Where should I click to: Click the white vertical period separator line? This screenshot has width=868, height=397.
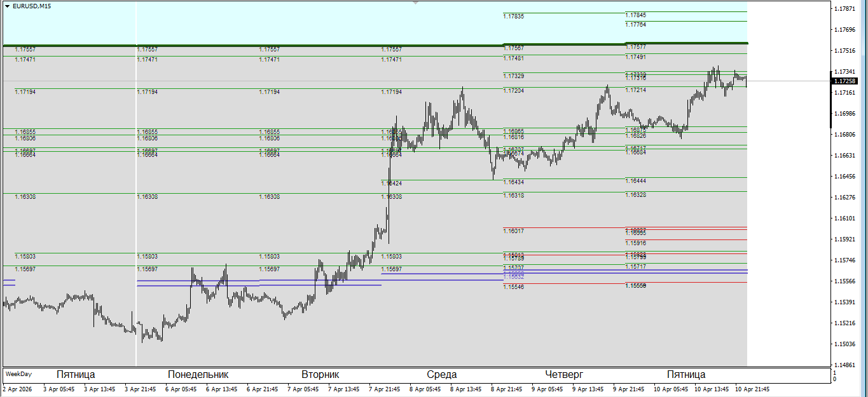point(136,191)
